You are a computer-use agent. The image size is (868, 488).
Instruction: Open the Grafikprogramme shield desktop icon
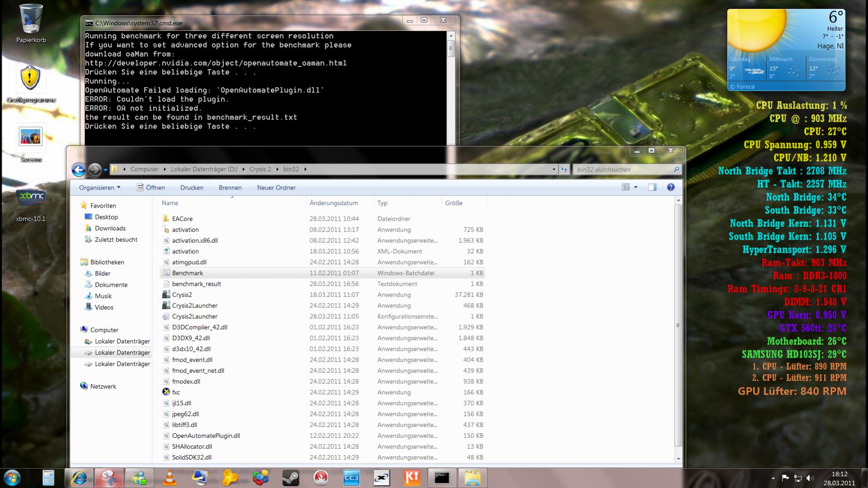tap(31, 83)
